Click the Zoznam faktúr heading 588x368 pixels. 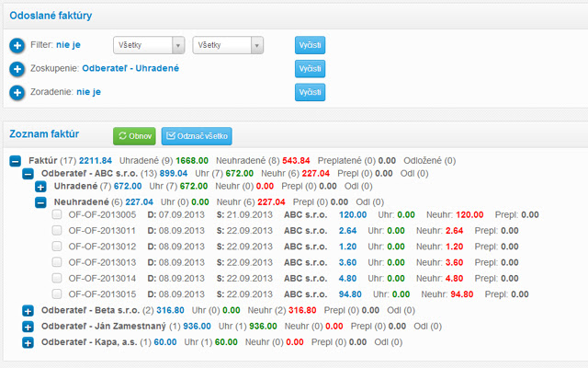(44, 134)
